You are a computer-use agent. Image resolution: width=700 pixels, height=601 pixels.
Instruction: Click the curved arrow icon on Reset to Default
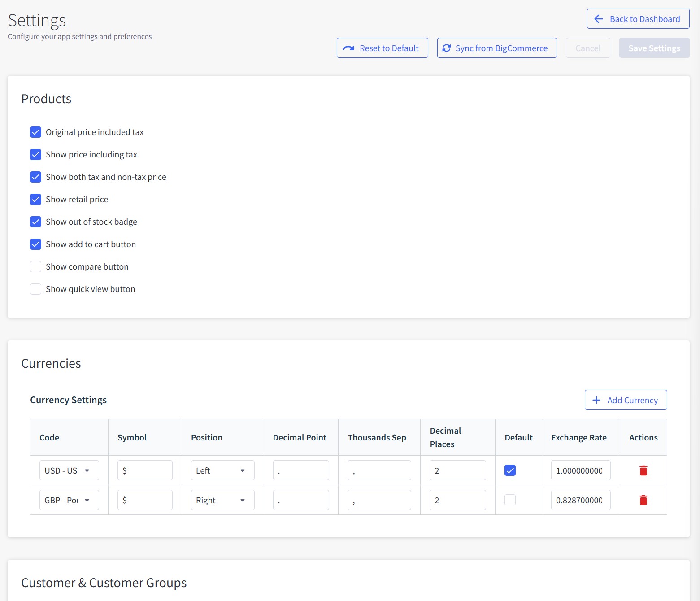point(348,48)
